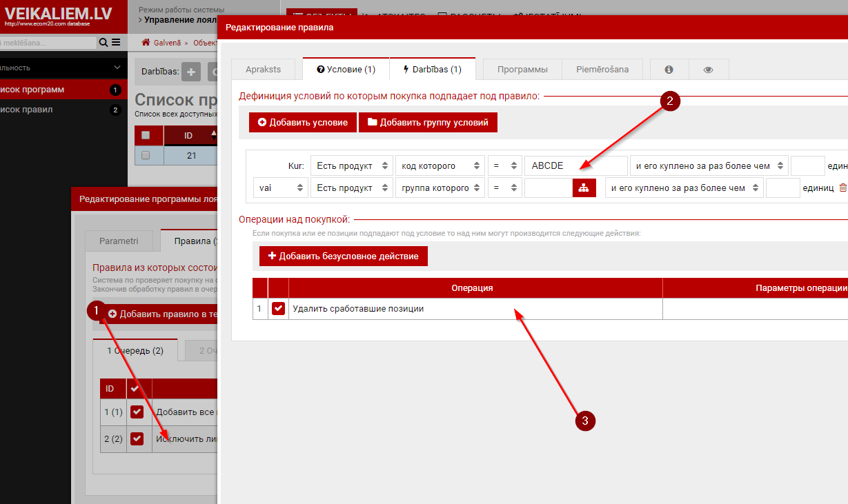Uncheck the 'Удалить сработавшие позиции' operation checkbox
The height and width of the screenshot is (504, 848).
[x=278, y=309]
